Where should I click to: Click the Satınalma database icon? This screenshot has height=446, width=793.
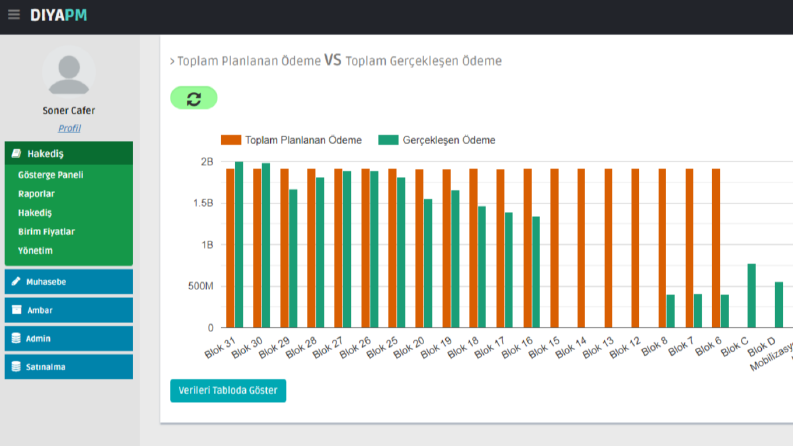point(16,366)
